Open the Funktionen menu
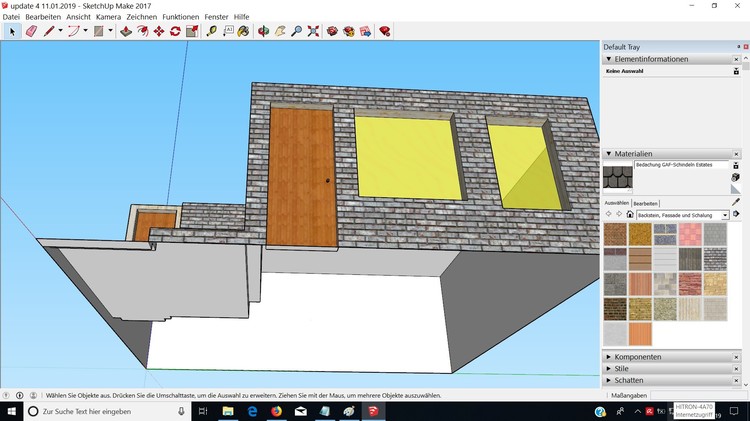Image resolution: width=750 pixels, height=421 pixels. tap(180, 17)
